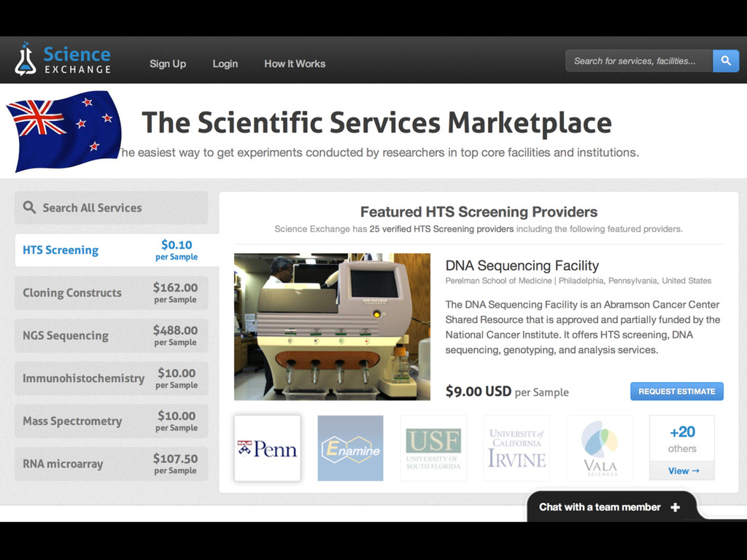Viewport: 747px width, 560px height.
Task: Select the University of California Irvine logo
Action: coord(516,448)
